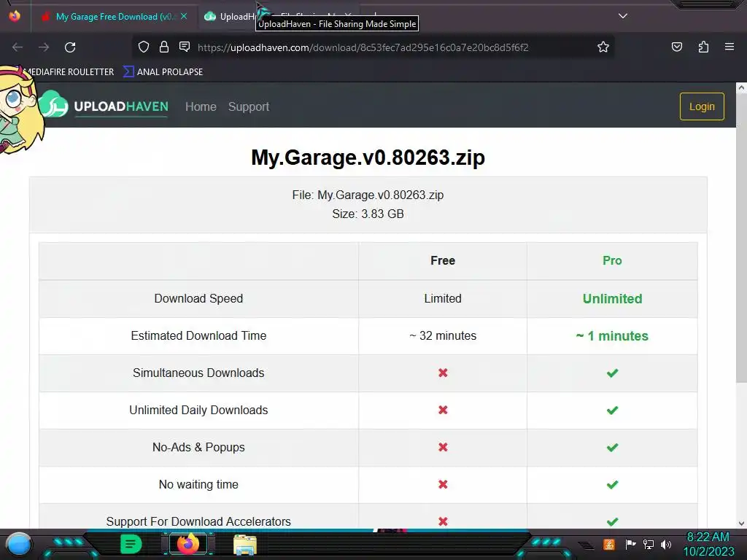Go to the Home navigation link
Image resolution: width=747 pixels, height=560 pixels.
(x=201, y=106)
